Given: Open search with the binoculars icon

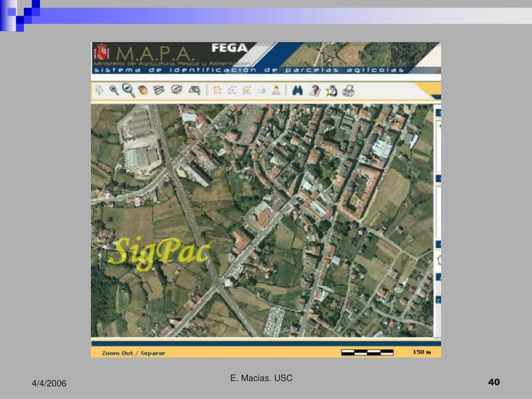Looking at the screenshot, I should (x=297, y=90).
